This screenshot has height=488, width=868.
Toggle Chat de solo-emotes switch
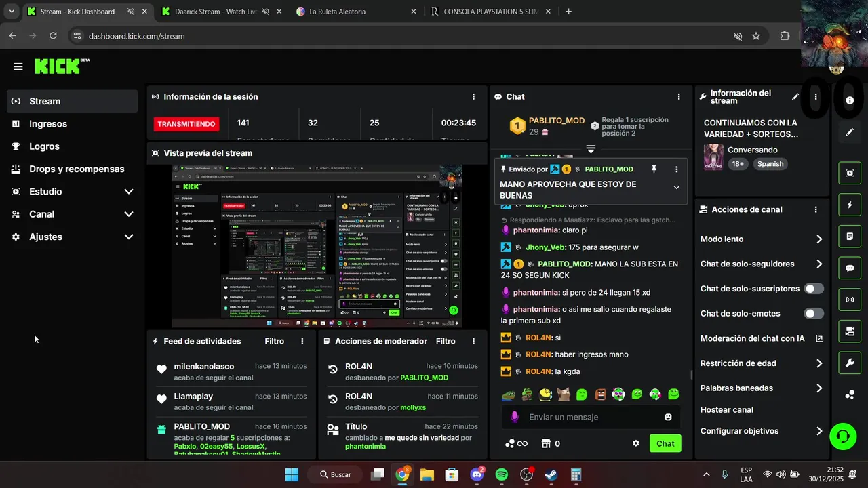pyautogui.click(x=814, y=313)
